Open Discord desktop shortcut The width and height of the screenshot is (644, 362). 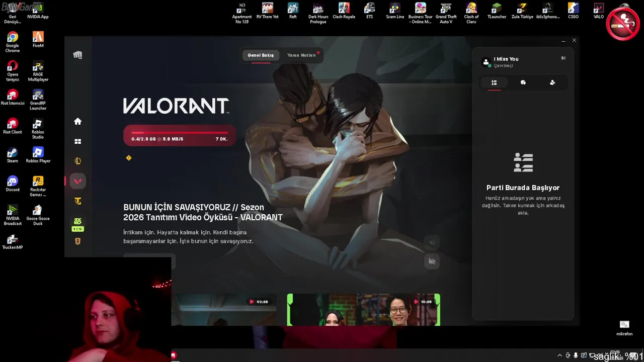pyautogui.click(x=13, y=184)
